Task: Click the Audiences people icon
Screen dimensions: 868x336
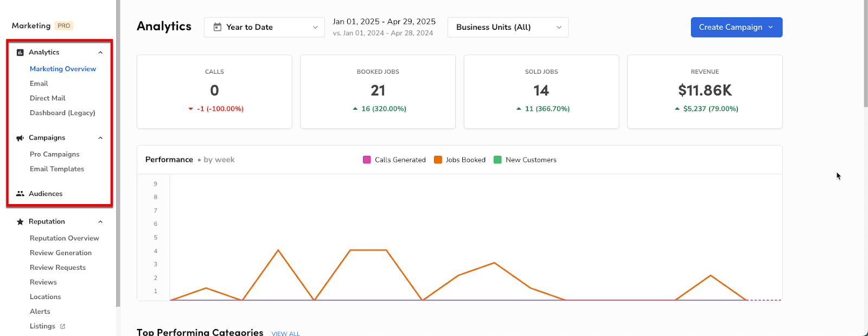Action: (20, 194)
